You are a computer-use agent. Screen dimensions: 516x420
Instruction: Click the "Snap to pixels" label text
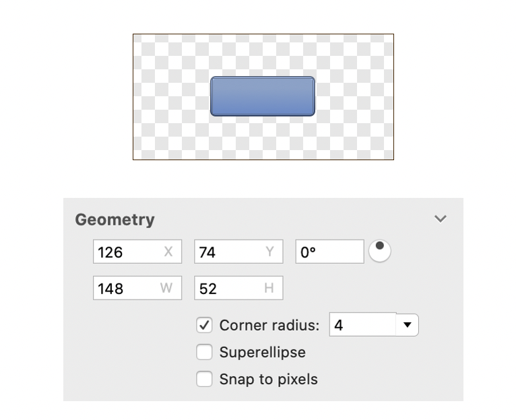click(268, 379)
